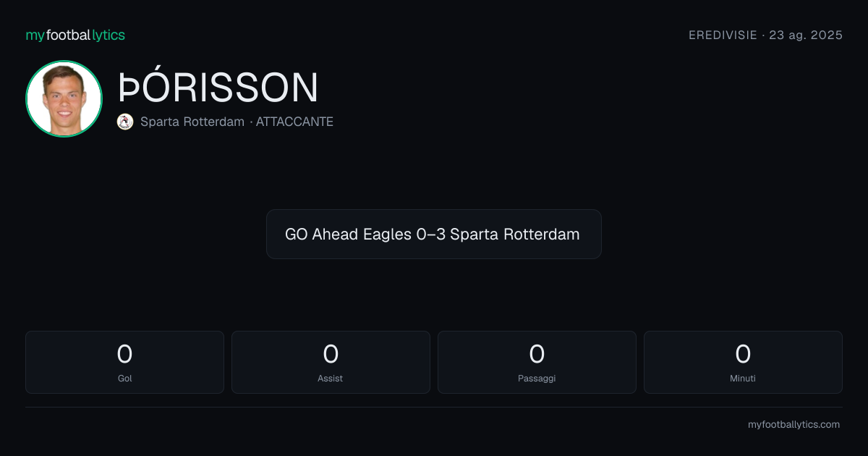Screen dimensions: 868x456
Task: Click the Passaggi label text
Action: tap(537, 378)
